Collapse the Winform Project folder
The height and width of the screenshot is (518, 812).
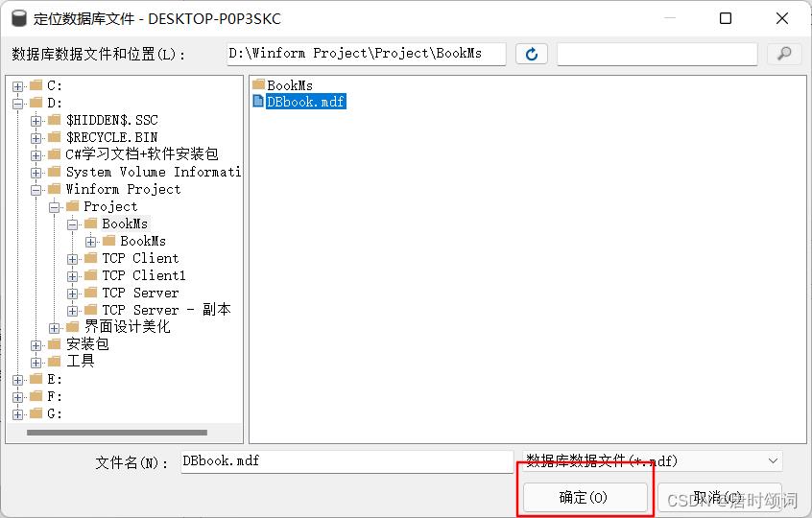point(36,190)
